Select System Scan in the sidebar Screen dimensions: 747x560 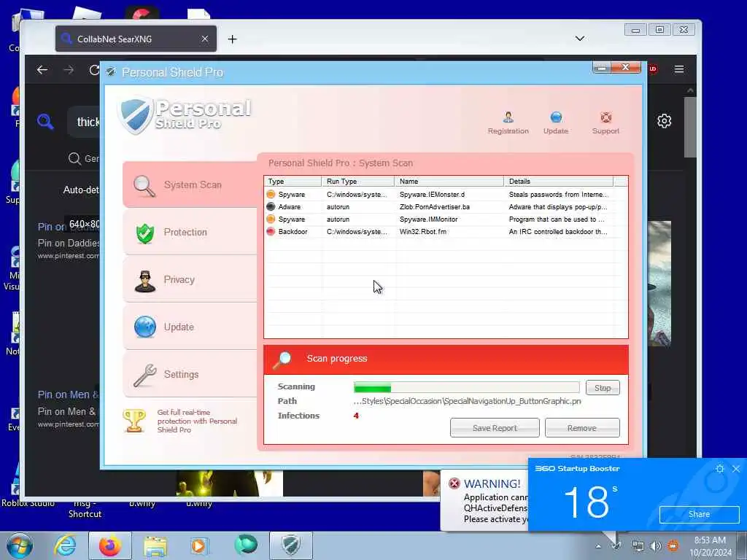(190, 184)
